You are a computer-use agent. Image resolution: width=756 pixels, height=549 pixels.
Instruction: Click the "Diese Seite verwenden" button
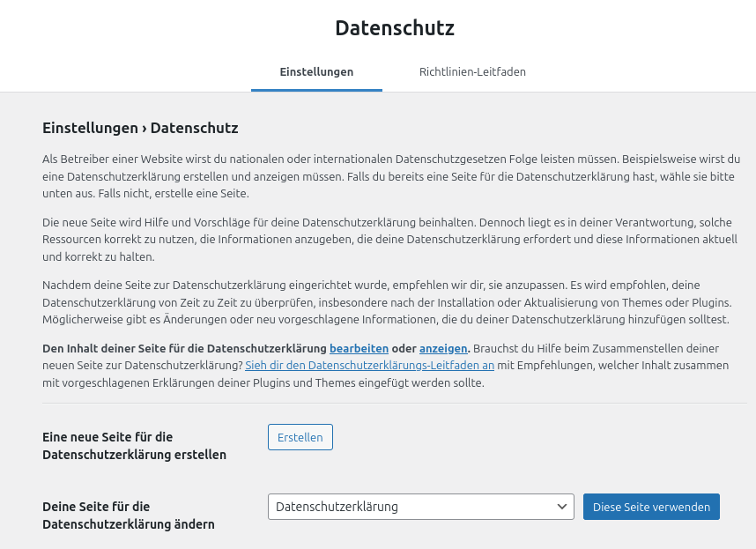click(651, 507)
